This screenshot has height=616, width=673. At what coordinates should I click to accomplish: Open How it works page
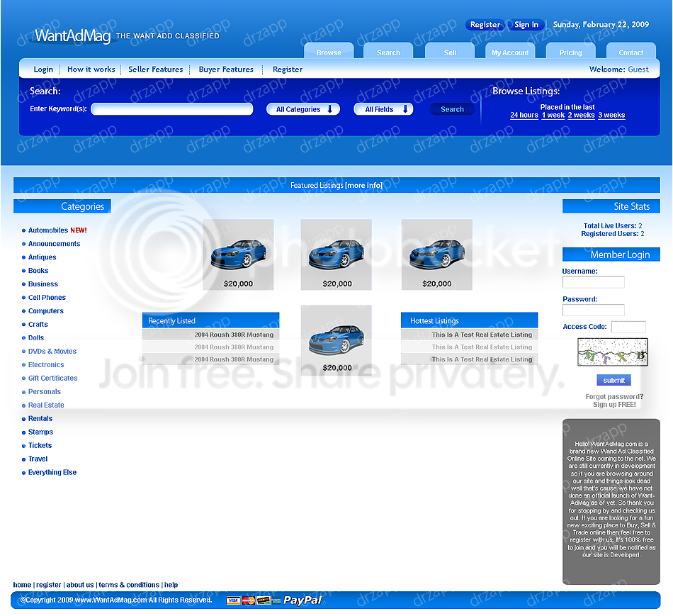click(x=91, y=69)
